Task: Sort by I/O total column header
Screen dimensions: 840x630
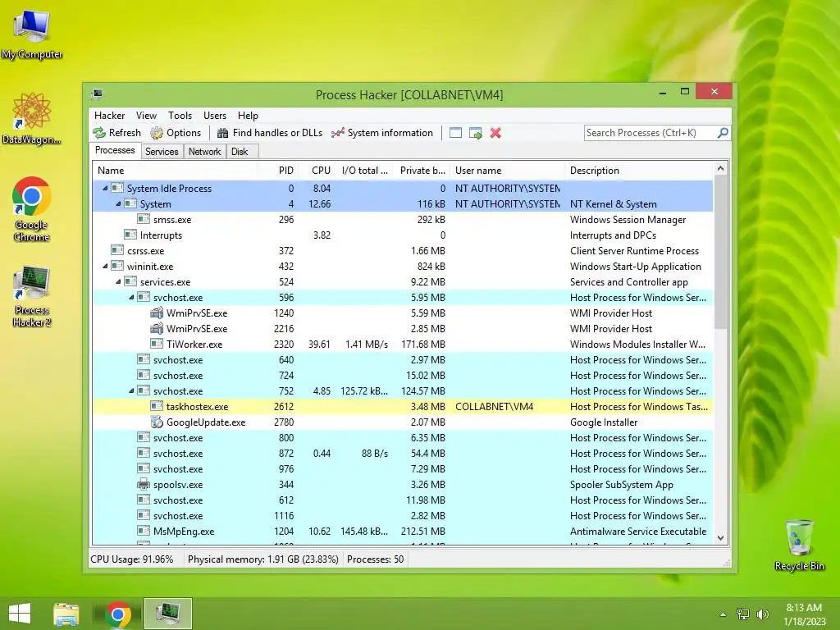Action: (364, 171)
